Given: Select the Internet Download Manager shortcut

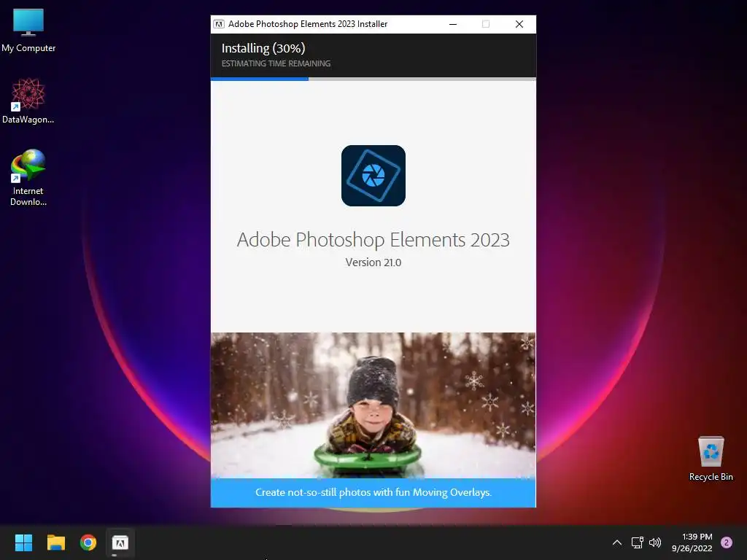Looking at the screenshot, I should 28,178.
